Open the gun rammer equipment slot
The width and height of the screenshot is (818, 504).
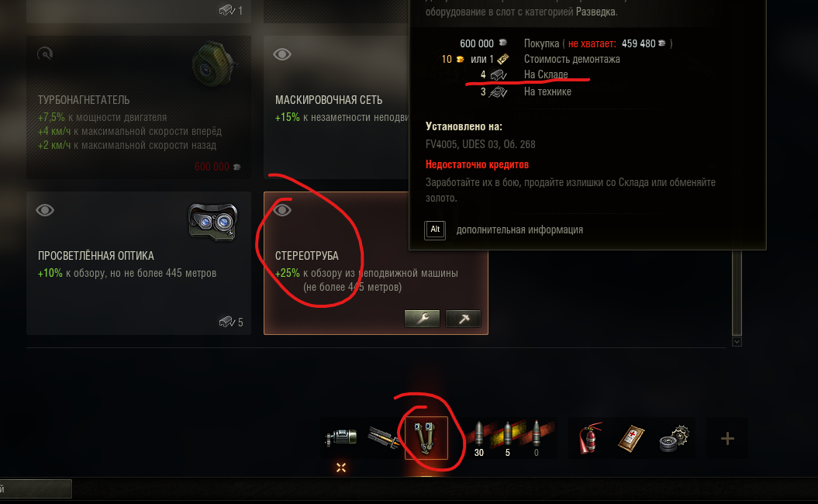point(384,438)
